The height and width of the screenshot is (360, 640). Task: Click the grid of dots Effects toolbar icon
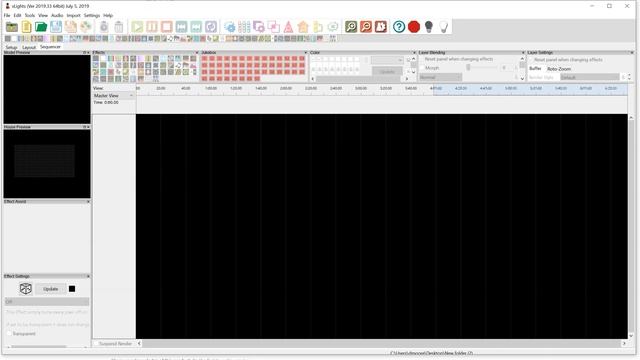pos(244,27)
